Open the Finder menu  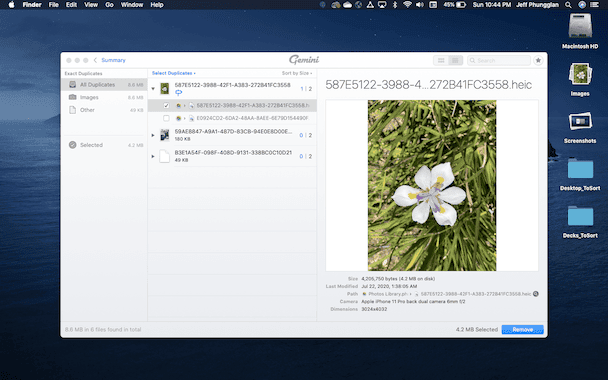click(32, 5)
